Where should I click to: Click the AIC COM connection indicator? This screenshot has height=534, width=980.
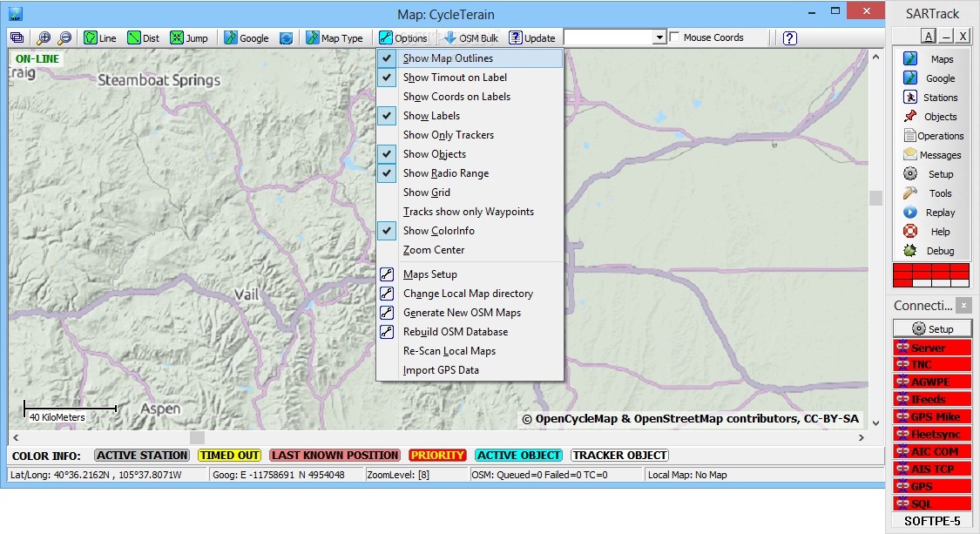coord(932,451)
